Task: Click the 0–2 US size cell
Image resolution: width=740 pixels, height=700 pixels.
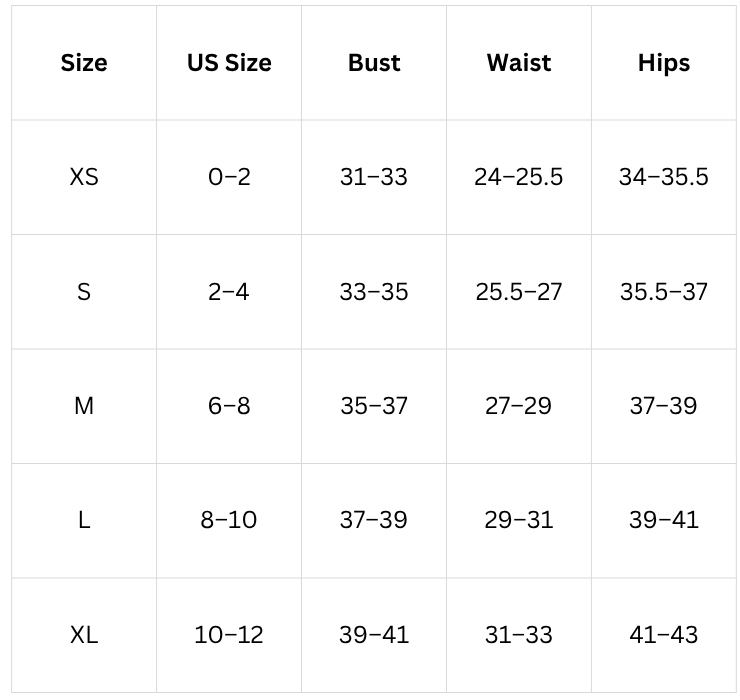Action: [229, 177]
